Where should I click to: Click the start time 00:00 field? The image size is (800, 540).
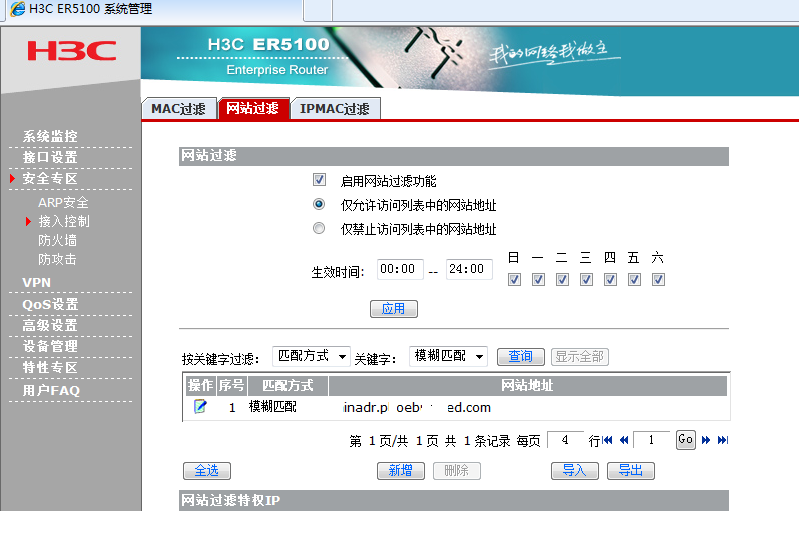pos(400,269)
